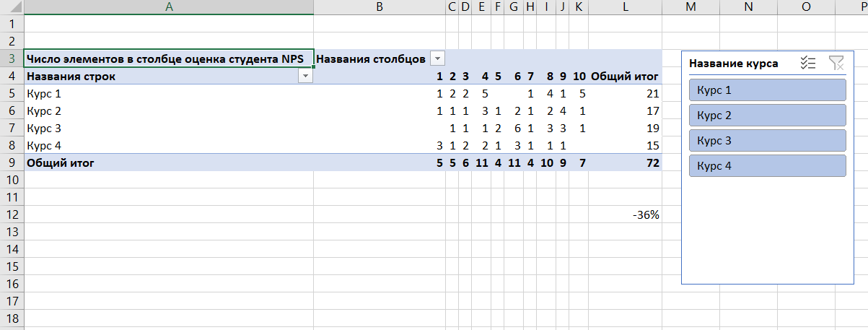Select column M header
Viewport: 868px width, 330px height.
[x=691, y=7]
